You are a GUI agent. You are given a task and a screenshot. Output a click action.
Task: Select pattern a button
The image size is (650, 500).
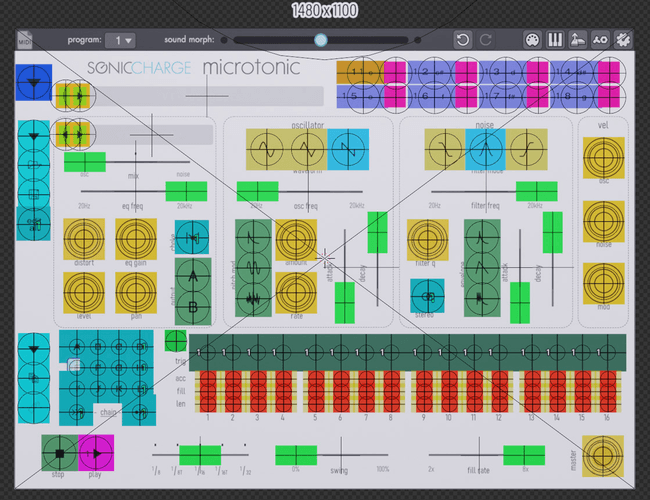click(76, 345)
